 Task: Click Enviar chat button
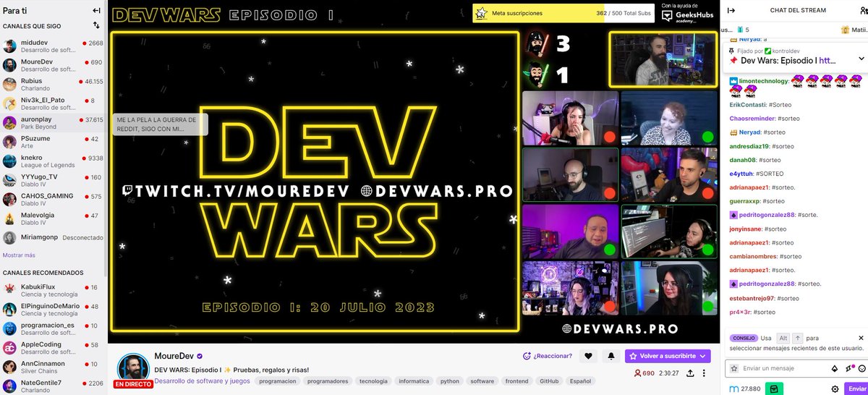(856, 388)
